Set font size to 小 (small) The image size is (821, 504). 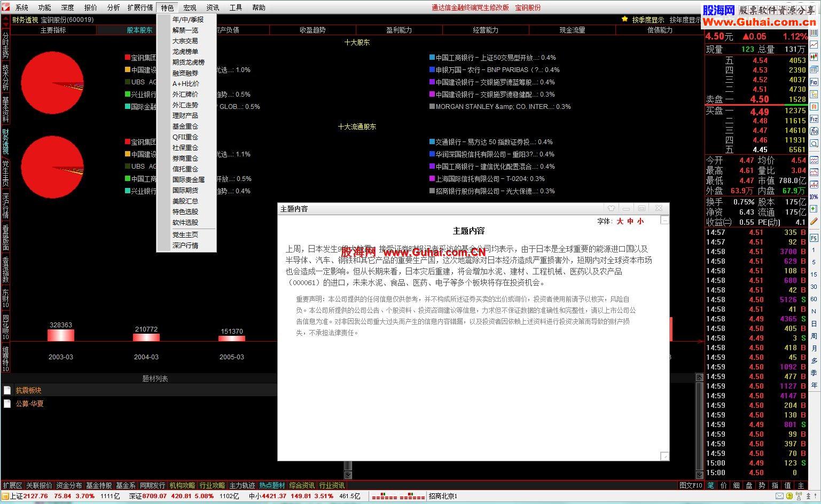640,221
